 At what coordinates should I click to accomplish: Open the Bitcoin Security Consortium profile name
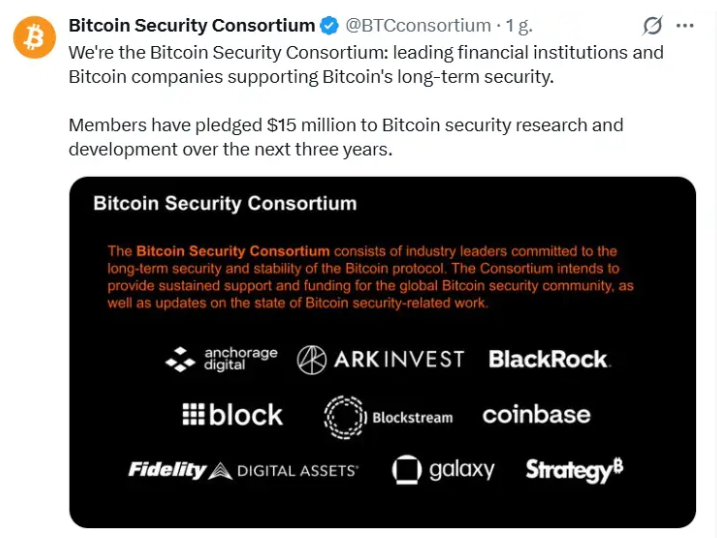pyautogui.click(x=192, y=26)
